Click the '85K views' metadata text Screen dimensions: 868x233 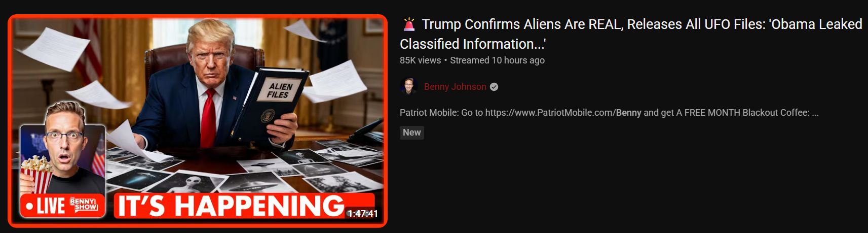[420, 60]
